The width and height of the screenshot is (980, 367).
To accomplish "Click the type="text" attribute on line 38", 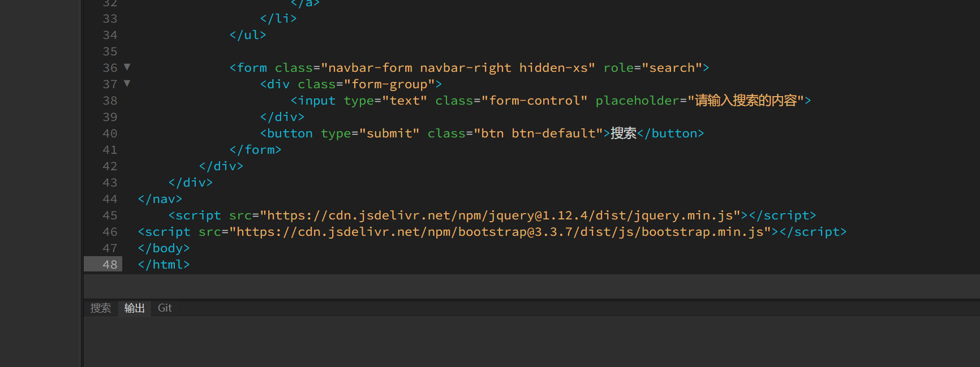I will [385, 101].
